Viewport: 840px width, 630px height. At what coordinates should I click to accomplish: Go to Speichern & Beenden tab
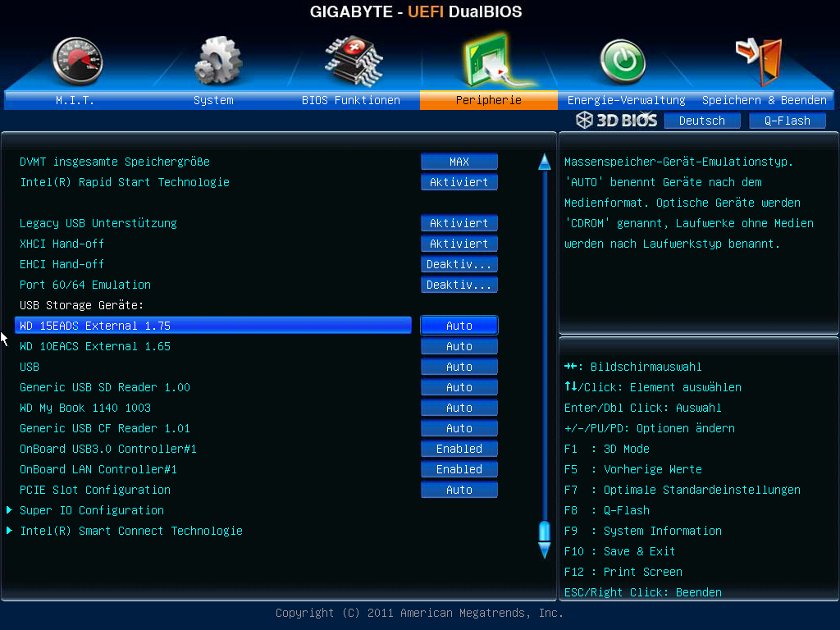[x=765, y=100]
